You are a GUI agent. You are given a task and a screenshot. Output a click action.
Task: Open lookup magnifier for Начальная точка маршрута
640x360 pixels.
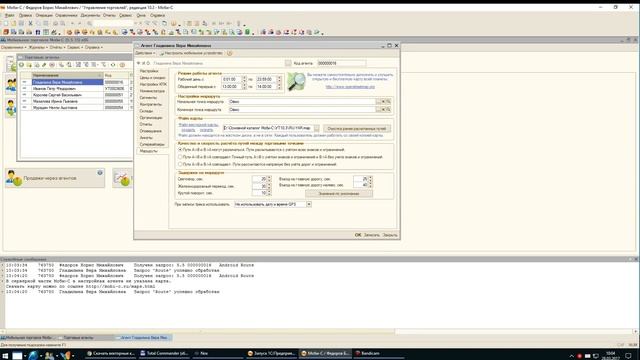click(x=389, y=102)
